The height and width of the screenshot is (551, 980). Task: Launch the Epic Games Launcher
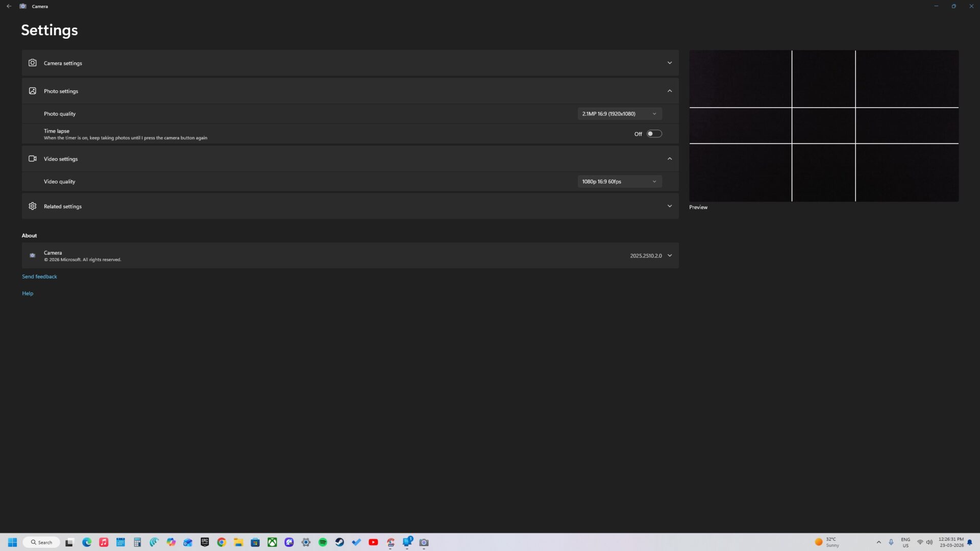point(205,542)
